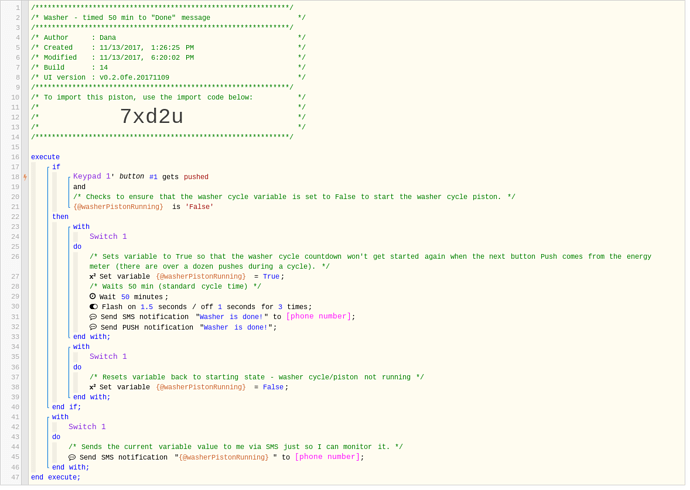
Task: Click the 'False' value in the condition on line 21
Action: click(x=199, y=207)
